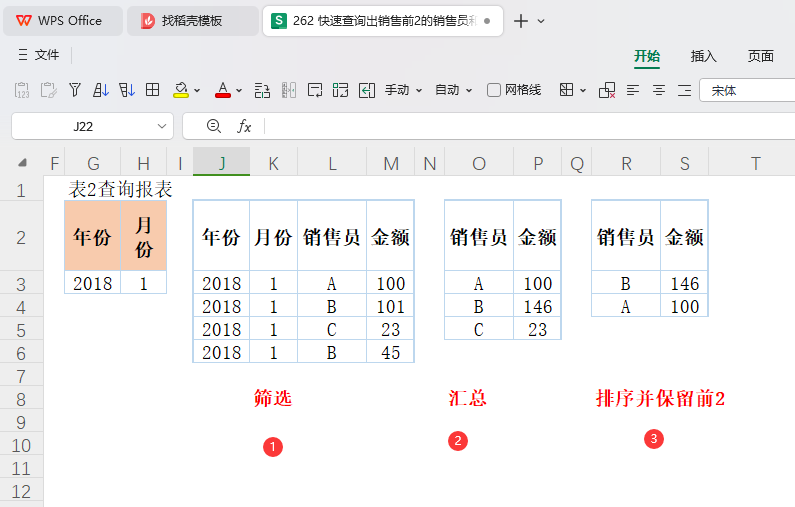Select column J header
The width and height of the screenshot is (795, 507).
coord(222,163)
